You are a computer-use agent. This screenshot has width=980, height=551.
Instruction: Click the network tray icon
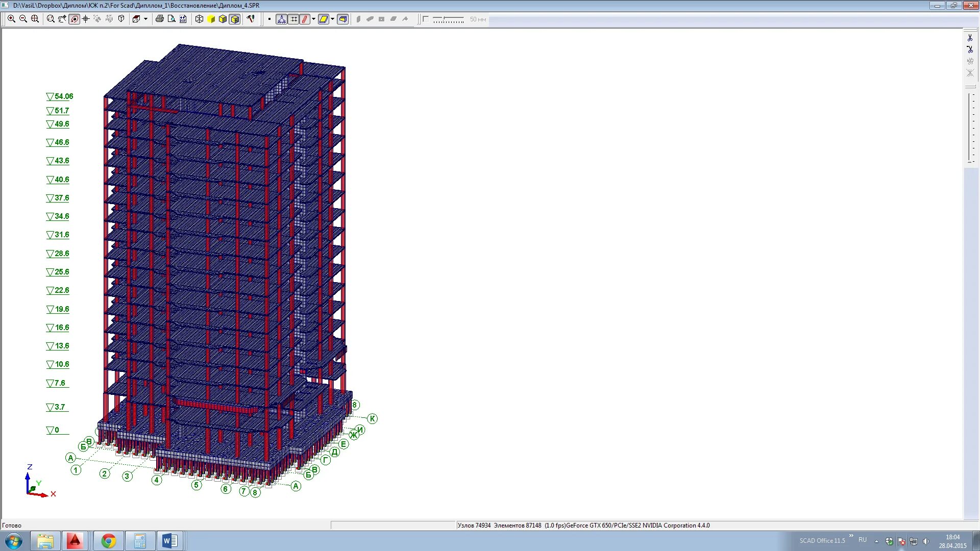pyautogui.click(x=914, y=541)
